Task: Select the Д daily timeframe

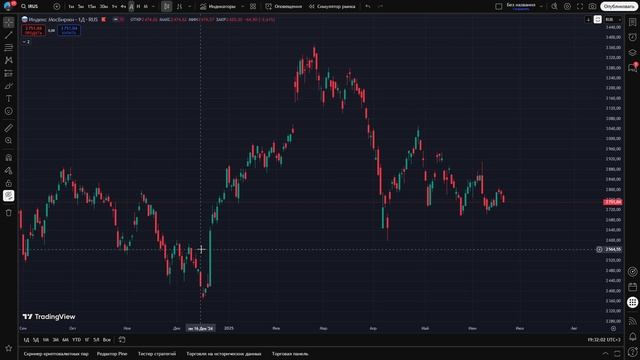Action: point(131,7)
